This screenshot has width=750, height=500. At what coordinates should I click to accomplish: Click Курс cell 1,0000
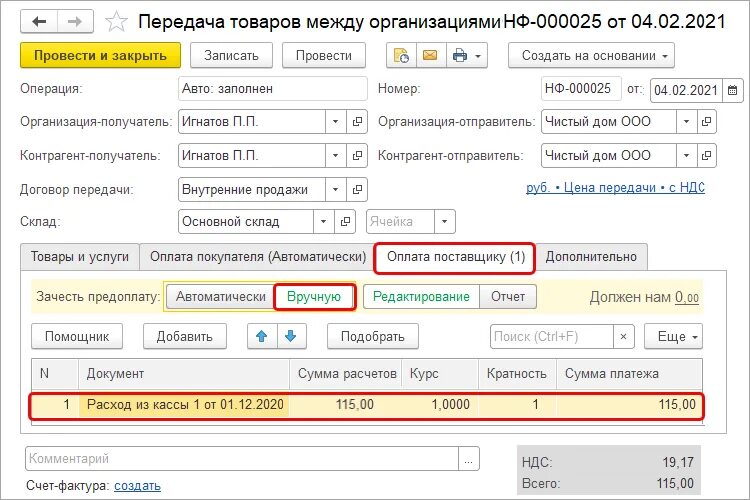(440, 405)
